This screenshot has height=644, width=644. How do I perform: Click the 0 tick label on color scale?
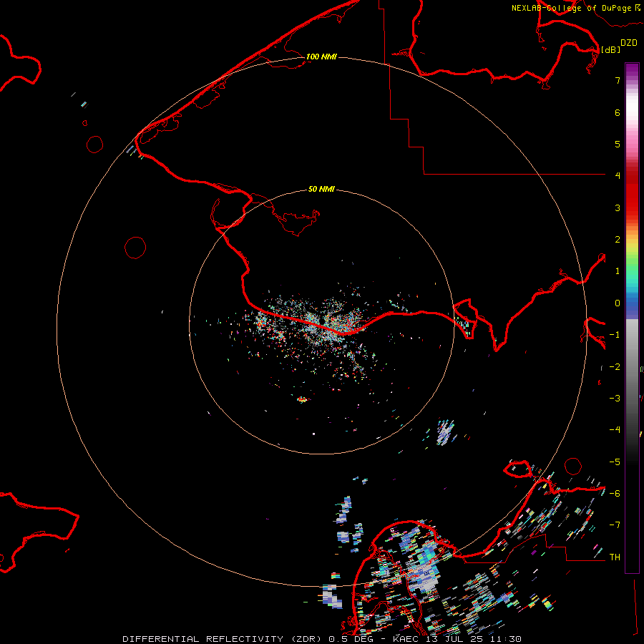point(618,303)
